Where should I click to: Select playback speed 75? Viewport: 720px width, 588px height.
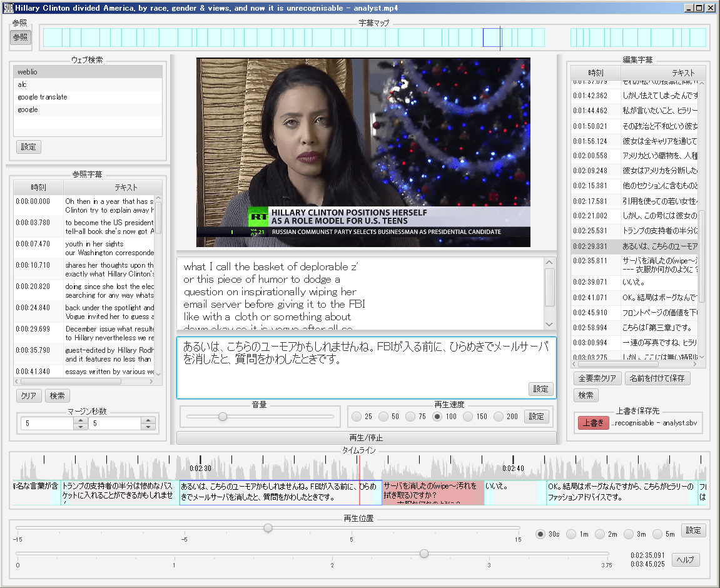pos(410,417)
